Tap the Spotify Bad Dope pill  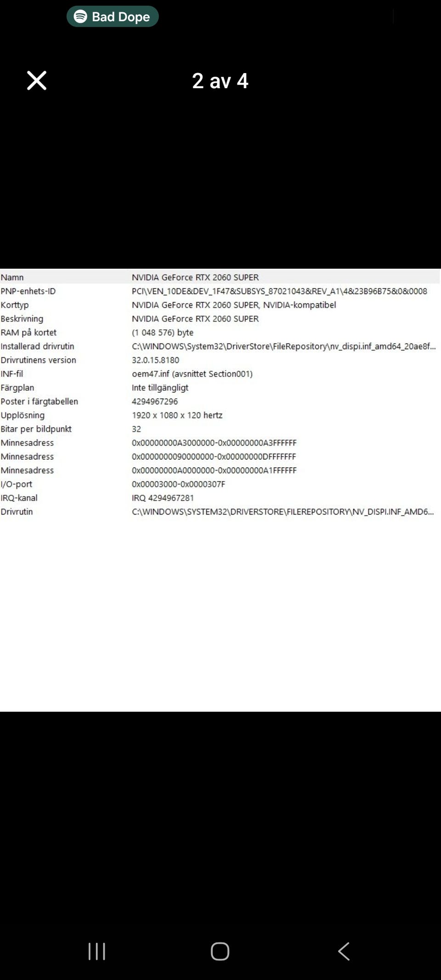click(x=113, y=17)
